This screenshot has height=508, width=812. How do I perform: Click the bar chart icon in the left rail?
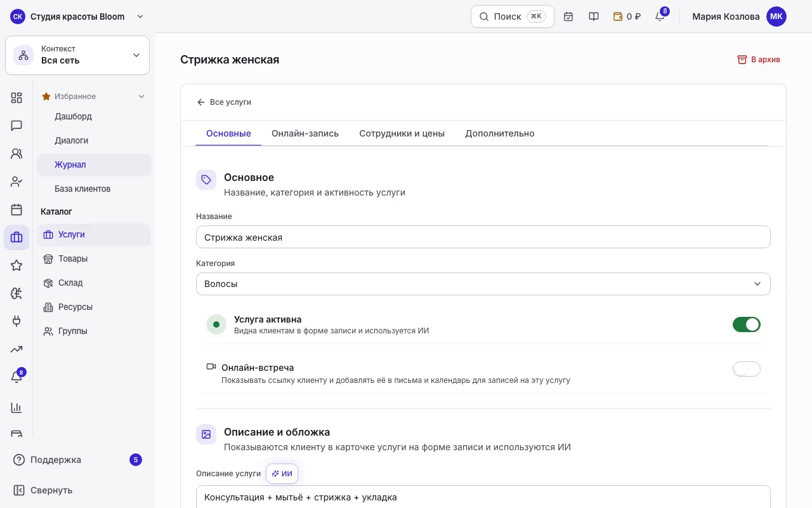click(x=16, y=408)
